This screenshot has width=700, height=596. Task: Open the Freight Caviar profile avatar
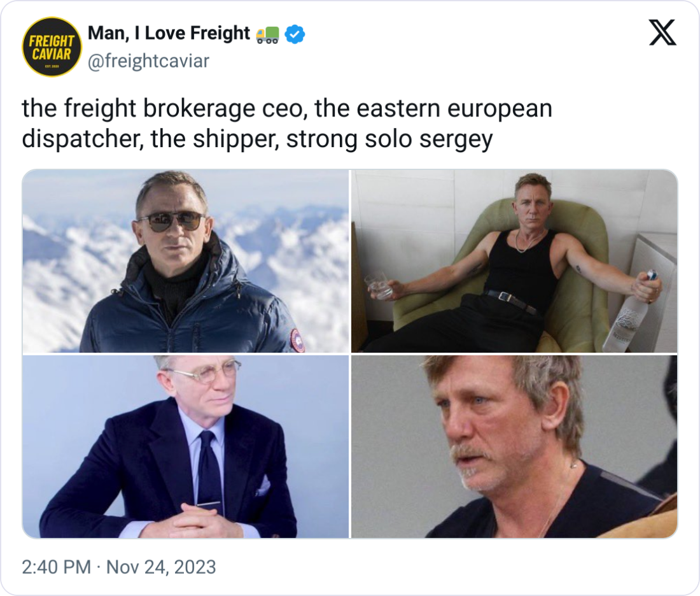(52, 47)
